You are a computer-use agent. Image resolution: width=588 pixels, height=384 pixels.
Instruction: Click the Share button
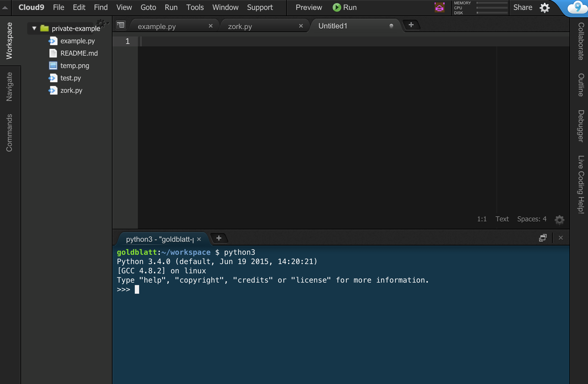522,7
